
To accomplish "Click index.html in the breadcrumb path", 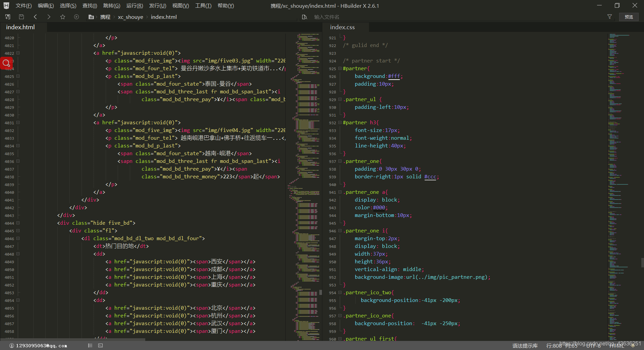I will pos(164,17).
